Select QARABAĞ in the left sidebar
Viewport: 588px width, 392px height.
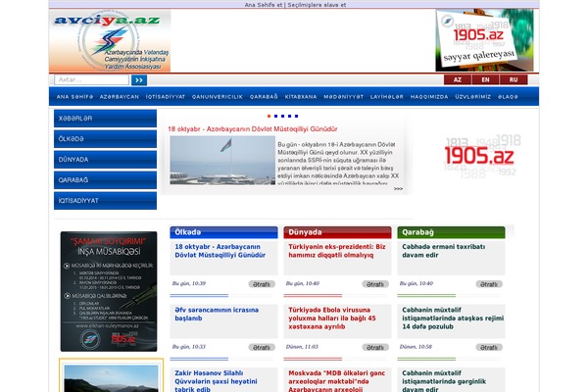106,180
